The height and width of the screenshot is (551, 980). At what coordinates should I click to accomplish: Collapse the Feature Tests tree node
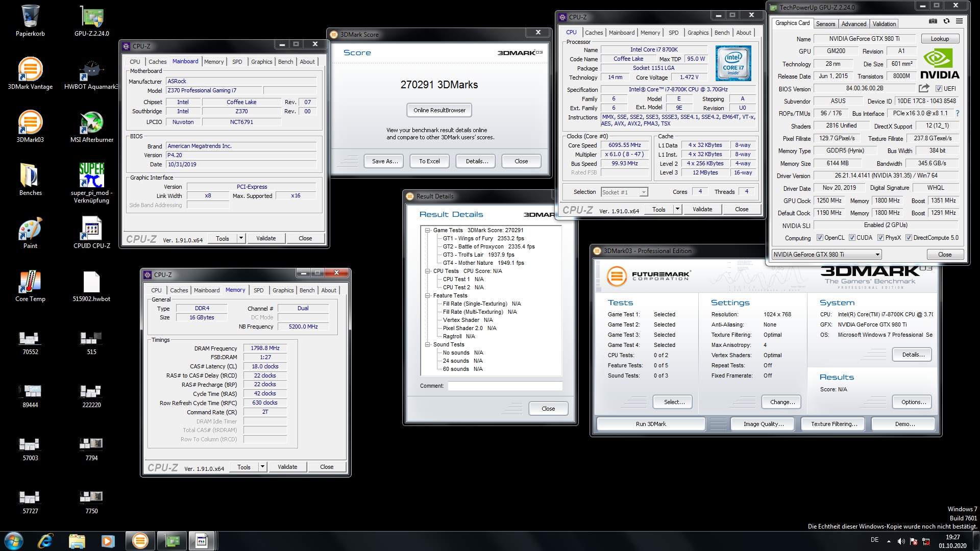[x=428, y=295]
